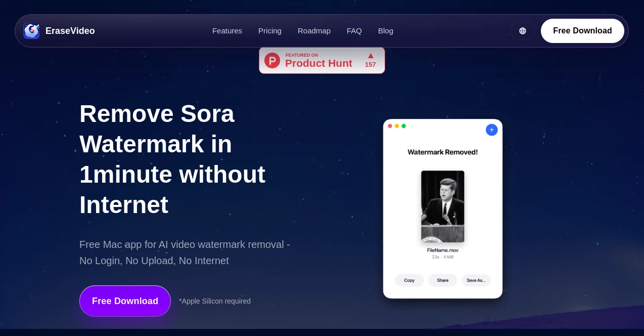644x336 pixels.
Task: Click the FileName.mov video thumbnail
Action: (x=442, y=206)
